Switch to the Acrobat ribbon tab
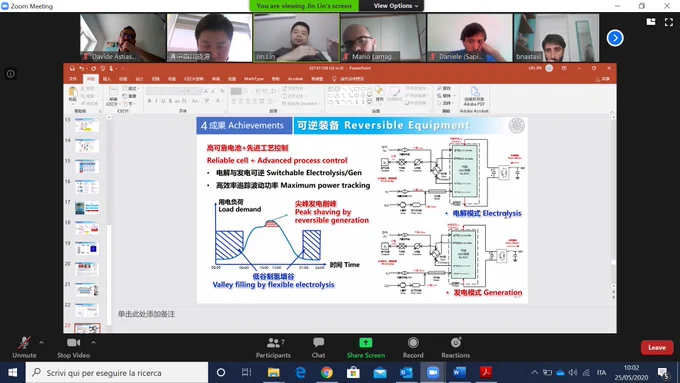Screen dimensions: 680x383 (x=295, y=79)
